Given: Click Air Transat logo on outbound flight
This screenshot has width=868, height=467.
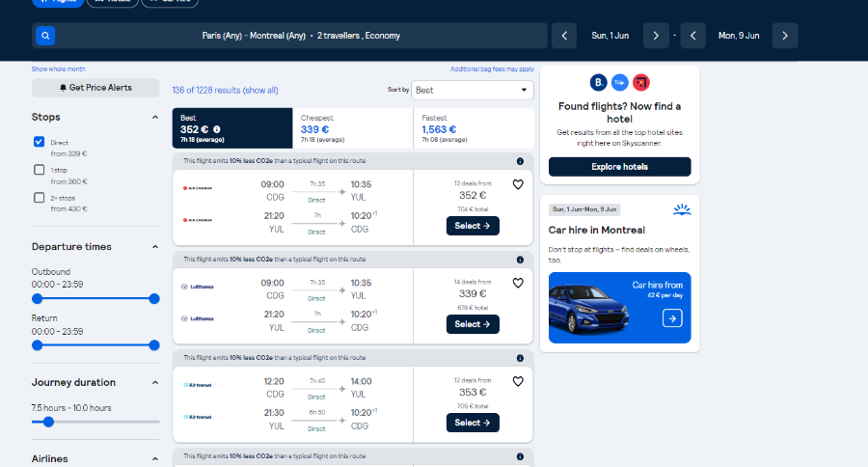Looking at the screenshot, I should (x=198, y=385).
